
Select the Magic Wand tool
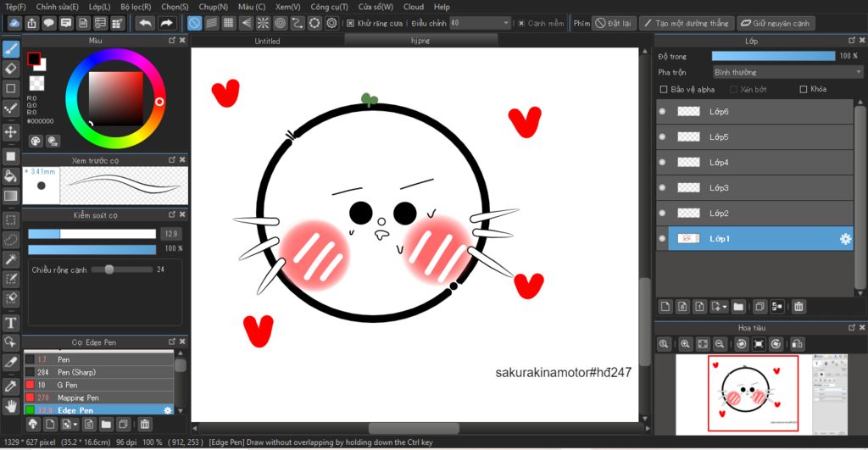(10, 259)
